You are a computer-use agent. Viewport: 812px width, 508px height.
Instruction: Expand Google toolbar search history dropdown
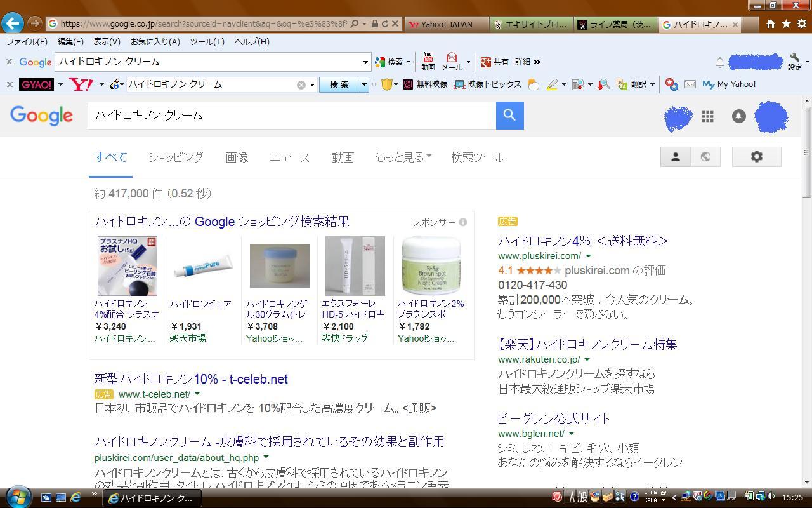[x=365, y=62]
